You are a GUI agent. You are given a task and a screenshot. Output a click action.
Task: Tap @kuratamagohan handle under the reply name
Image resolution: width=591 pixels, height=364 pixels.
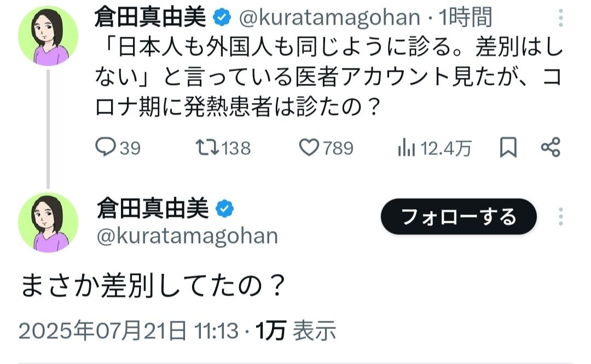[187, 236]
